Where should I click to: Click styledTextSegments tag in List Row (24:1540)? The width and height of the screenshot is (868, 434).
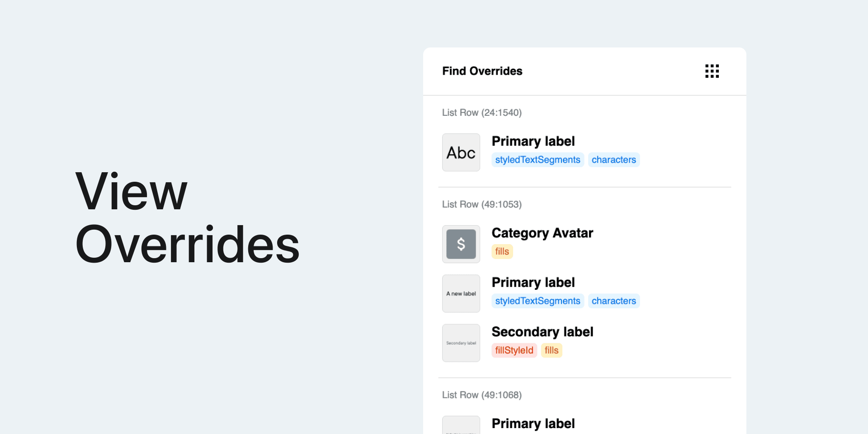pyautogui.click(x=538, y=160)
